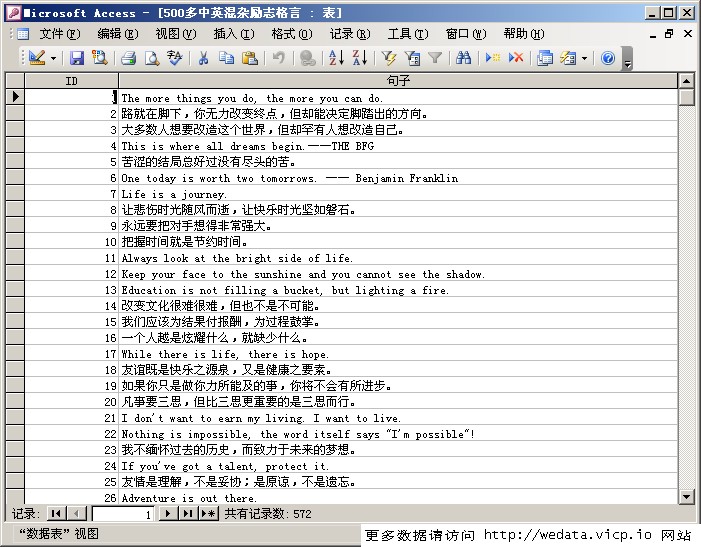701x547 pixels.
Task: Click the Paste clipboard icon
Action: [250, 58]
